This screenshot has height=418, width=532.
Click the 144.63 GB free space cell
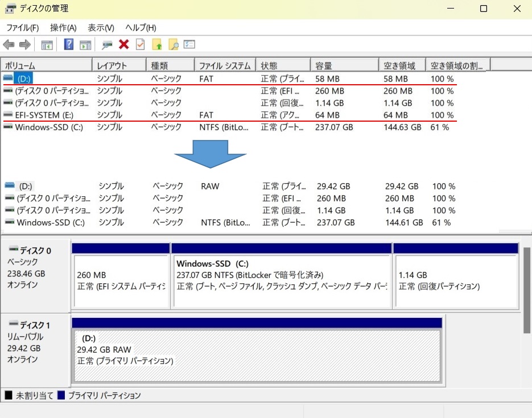[x=402, y=127]
